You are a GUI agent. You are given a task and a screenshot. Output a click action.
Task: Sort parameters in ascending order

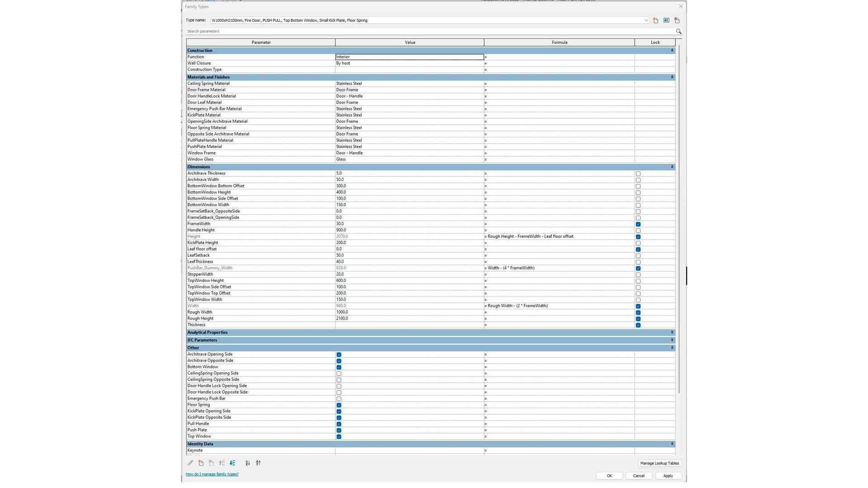(x=247, y=463)
